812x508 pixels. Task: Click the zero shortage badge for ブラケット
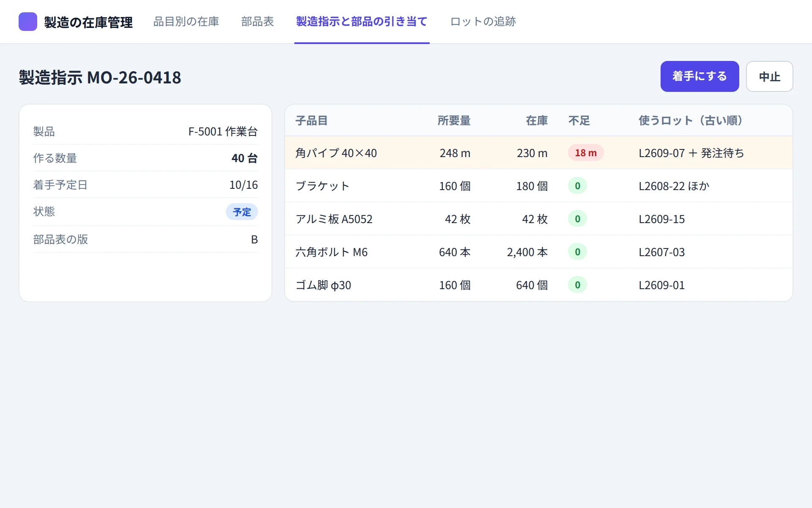point(577,186)
